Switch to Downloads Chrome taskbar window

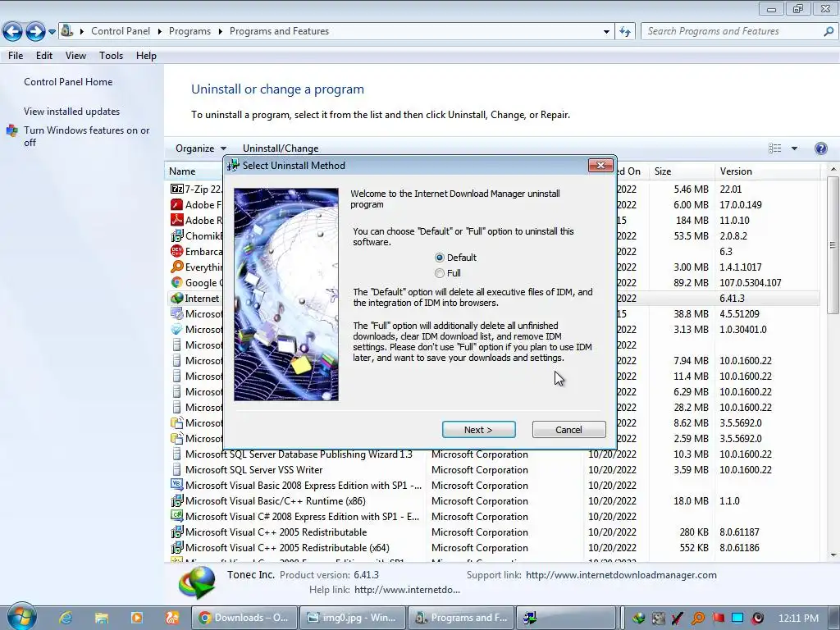click(x=244, y=618)
